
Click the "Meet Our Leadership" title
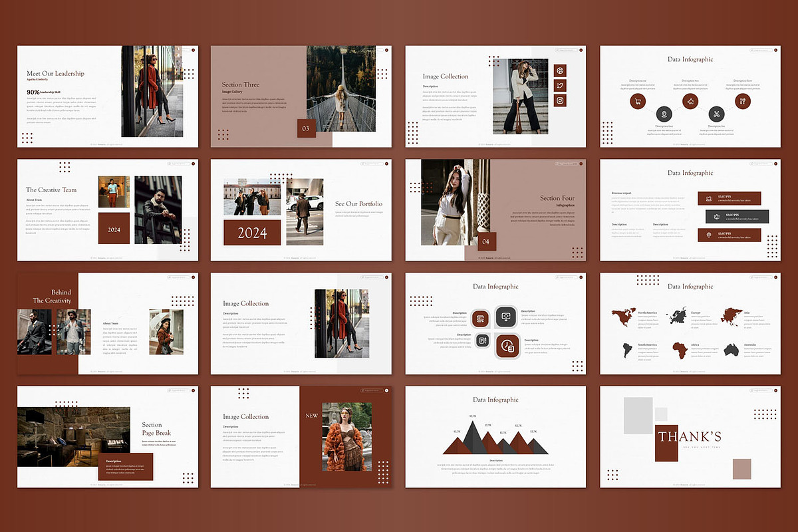pyautogui.click(x=55, y=73)
